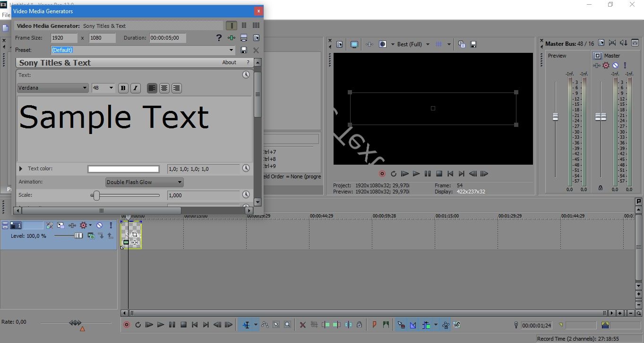Click About in Sony Titles & Text
Viewport: 644px width, 343px height.
229,62
